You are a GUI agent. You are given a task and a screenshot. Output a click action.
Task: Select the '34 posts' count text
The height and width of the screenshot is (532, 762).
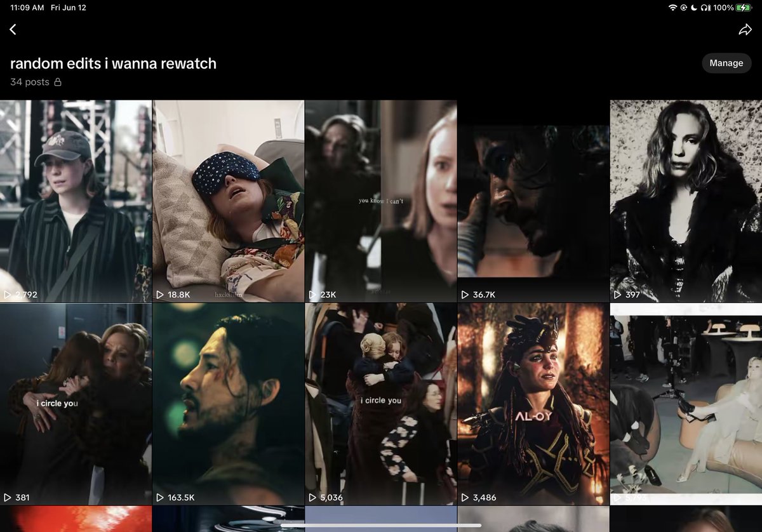(29, 82)
